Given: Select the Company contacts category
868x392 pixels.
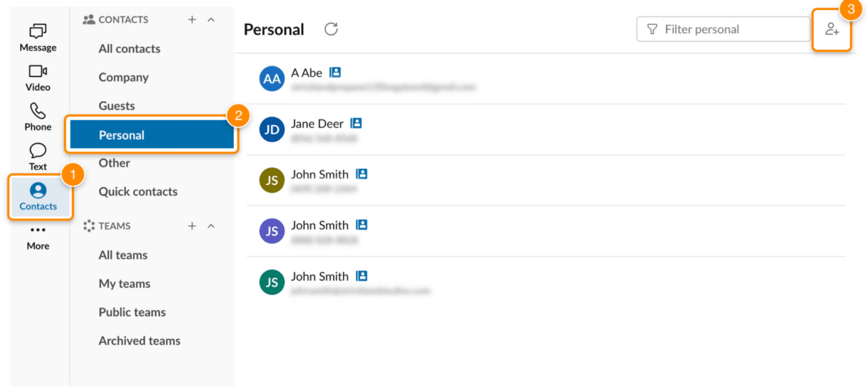Looking at the screenshot, I should point(123,77).
